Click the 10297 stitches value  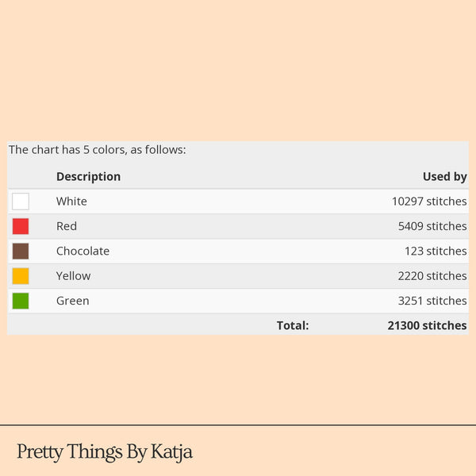tap(428, 202)
